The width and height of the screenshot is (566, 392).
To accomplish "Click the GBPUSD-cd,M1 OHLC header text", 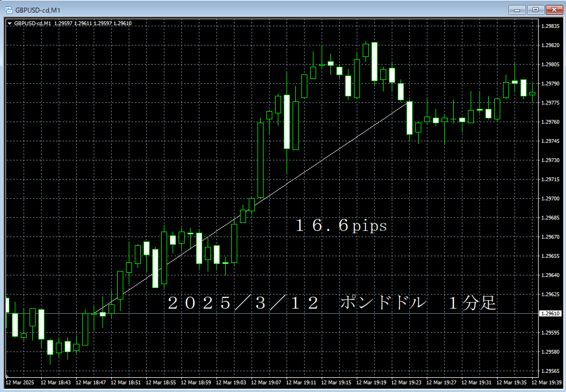I will click(72, 24).
